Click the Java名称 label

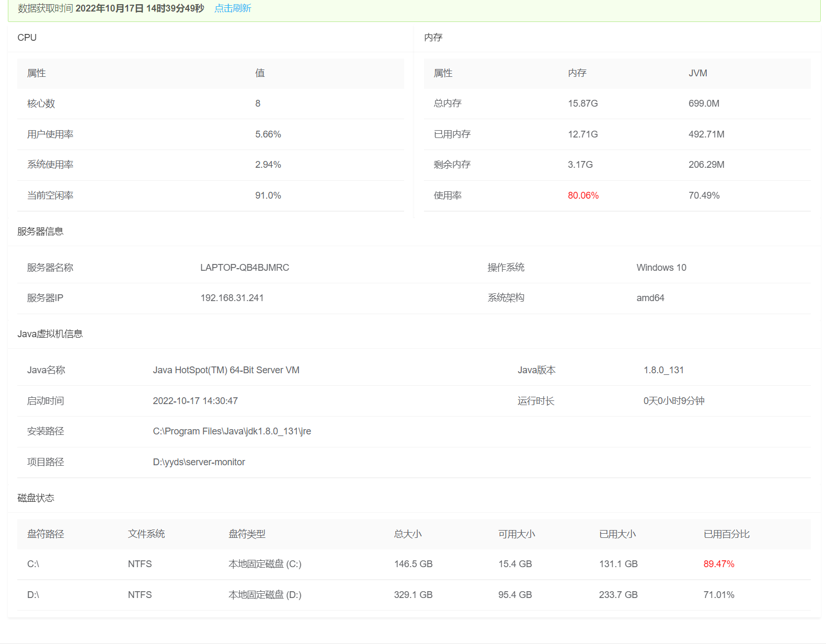[x=46, y=370]
